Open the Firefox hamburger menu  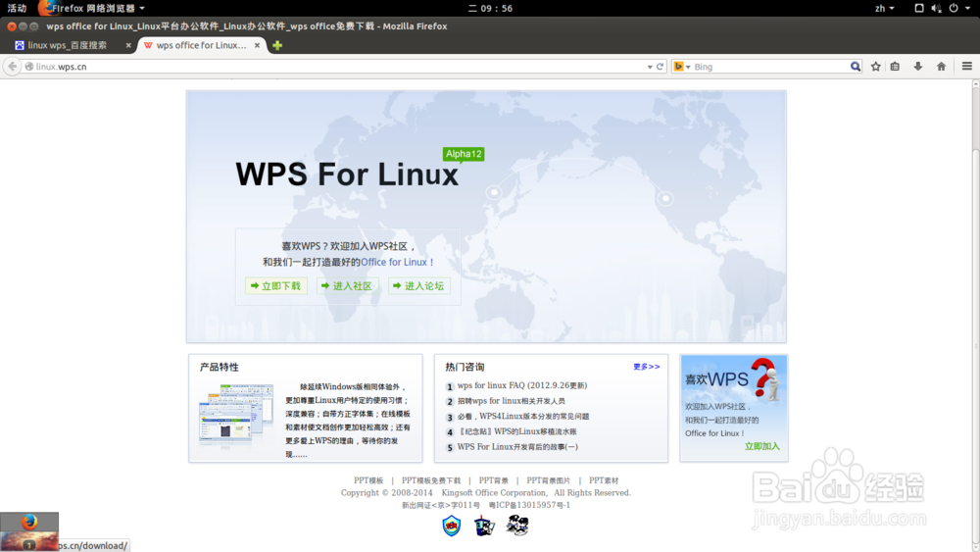click(967, 67)
